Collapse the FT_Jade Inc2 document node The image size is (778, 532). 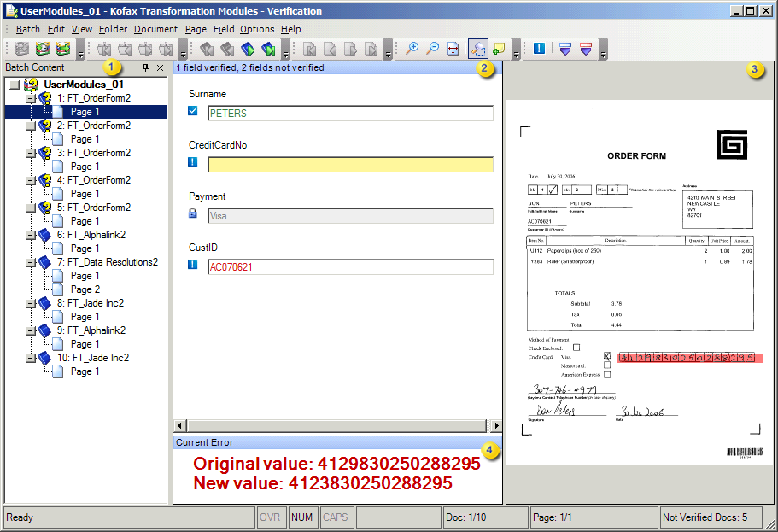(x=30, y=302)
